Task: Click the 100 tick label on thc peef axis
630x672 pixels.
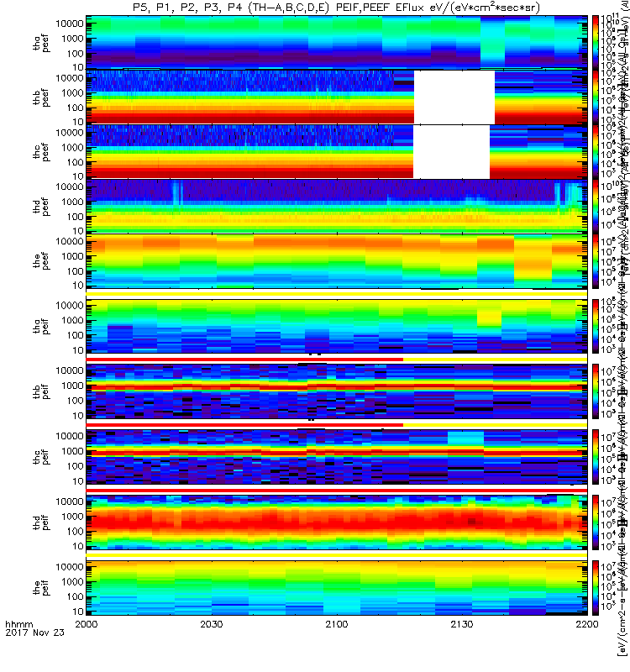Action: click(x=75, y=162)
